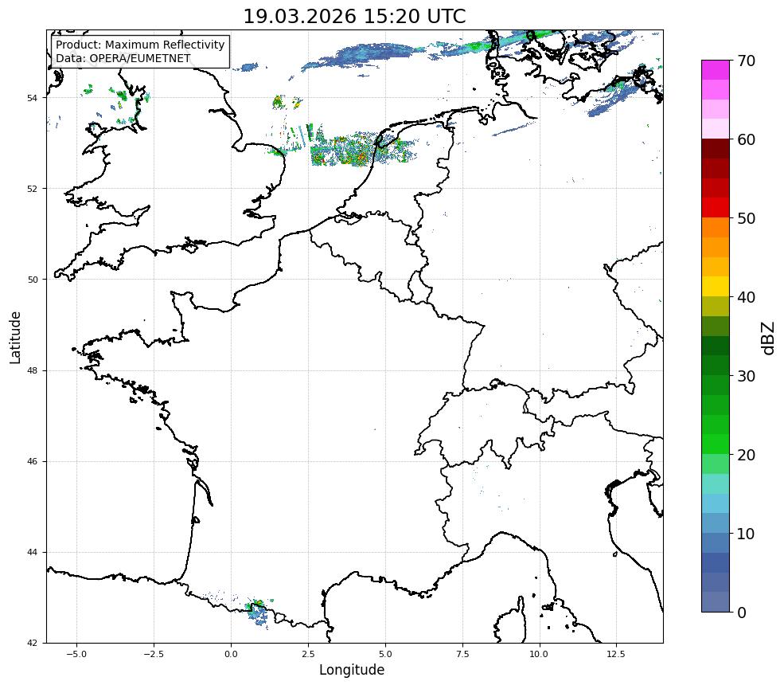The image size is (784, 685).
Task: Click the latitude tick label 48
Action: click(x=32, y=370)
